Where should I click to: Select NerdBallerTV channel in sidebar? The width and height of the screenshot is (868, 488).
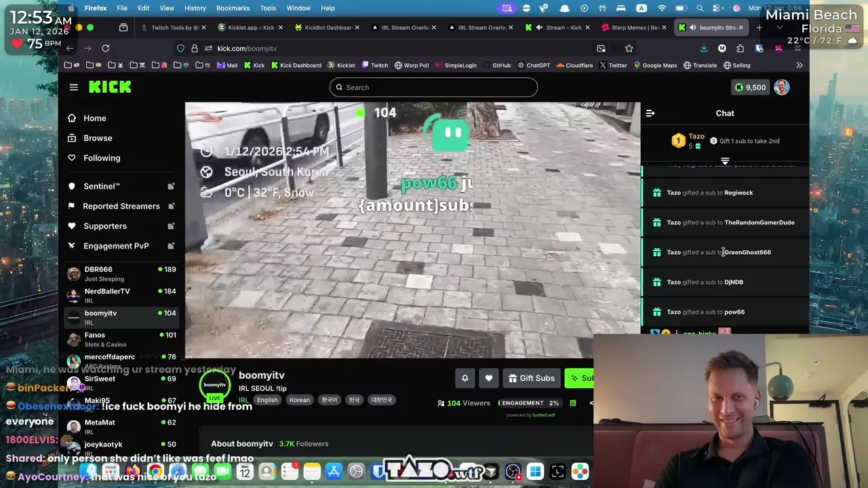click(121, 295)
